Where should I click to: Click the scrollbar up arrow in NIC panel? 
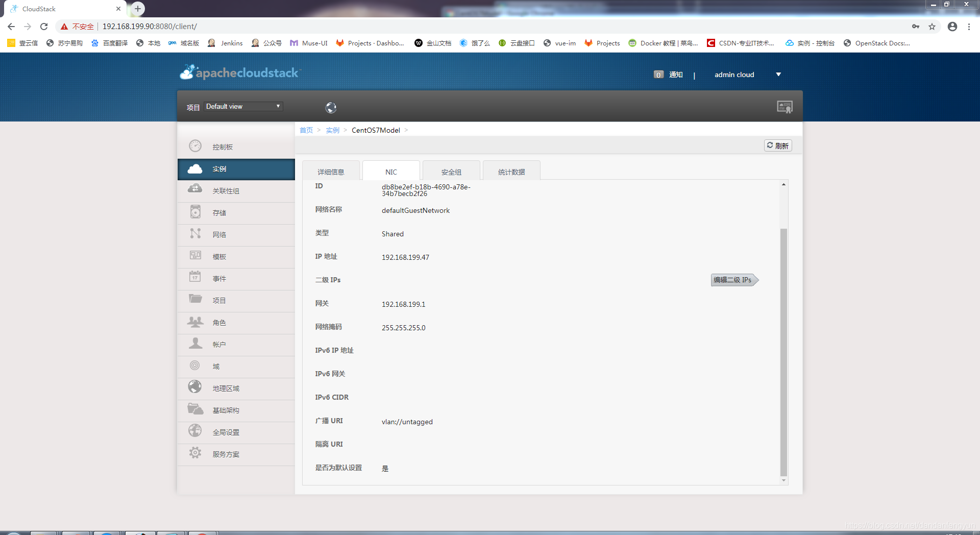coord(783,184)
